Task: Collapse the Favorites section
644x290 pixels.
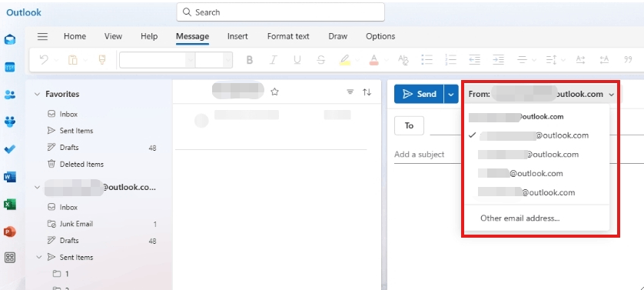Action: [38, 94]
